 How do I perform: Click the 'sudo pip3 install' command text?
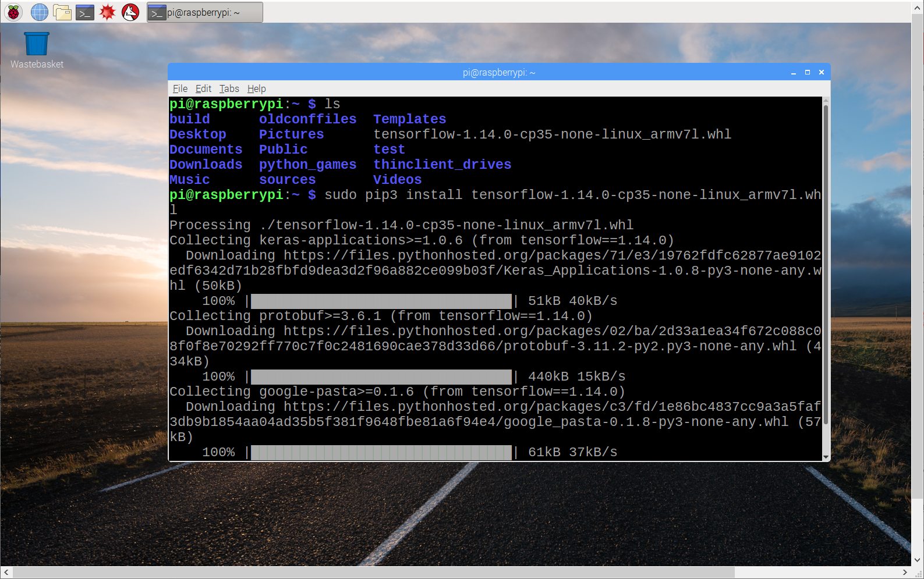(x=394, y=195)
